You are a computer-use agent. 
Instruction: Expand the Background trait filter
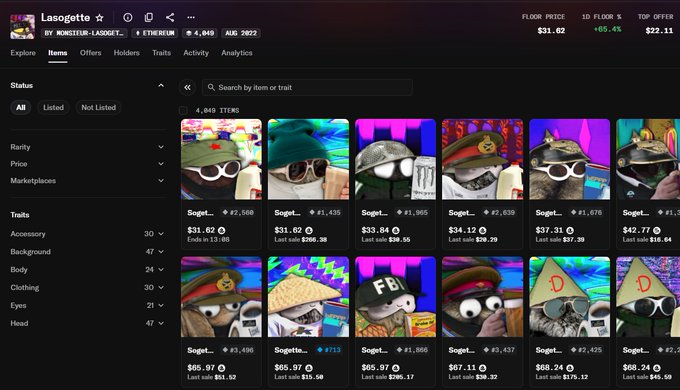click(x=87, y=252)
